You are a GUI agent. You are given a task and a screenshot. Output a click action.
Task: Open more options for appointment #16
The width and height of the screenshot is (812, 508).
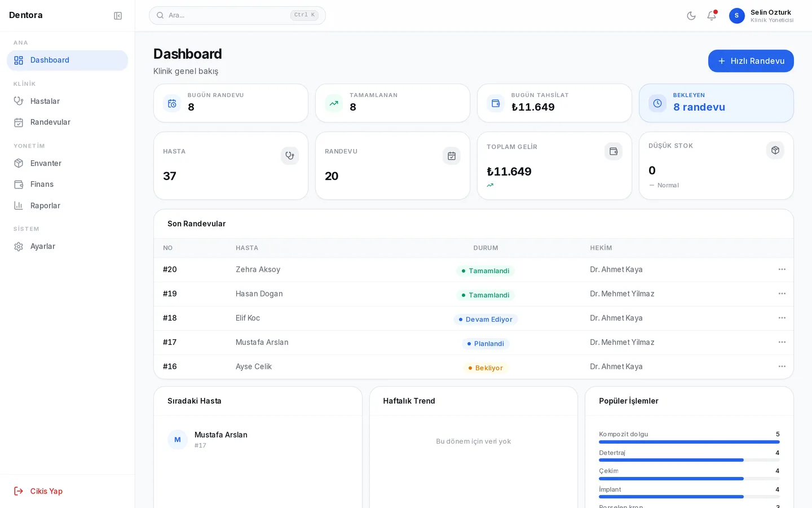782,366
